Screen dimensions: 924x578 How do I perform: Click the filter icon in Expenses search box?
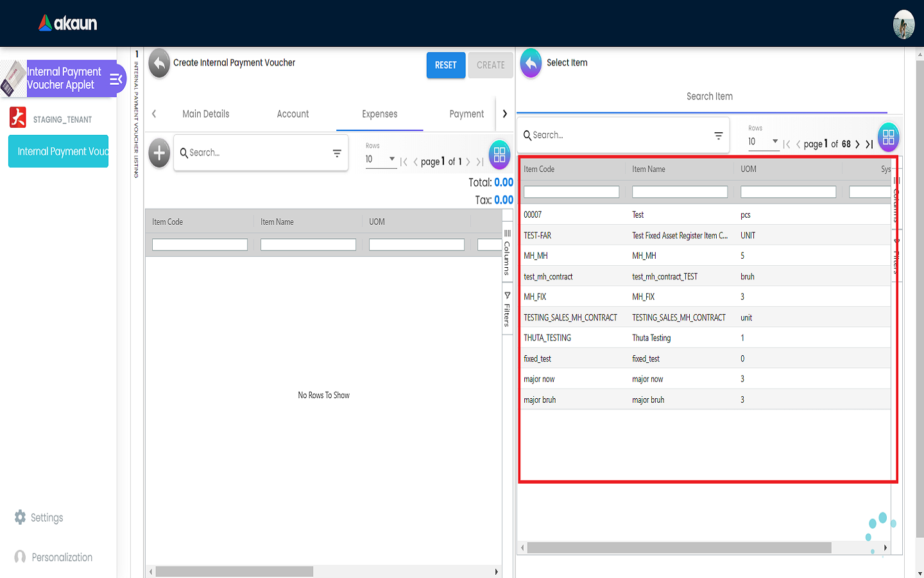click(337, 153)
